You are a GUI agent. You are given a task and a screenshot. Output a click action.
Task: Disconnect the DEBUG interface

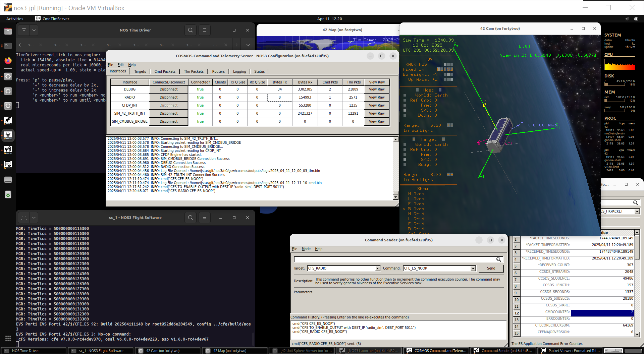tap(169, 90)
